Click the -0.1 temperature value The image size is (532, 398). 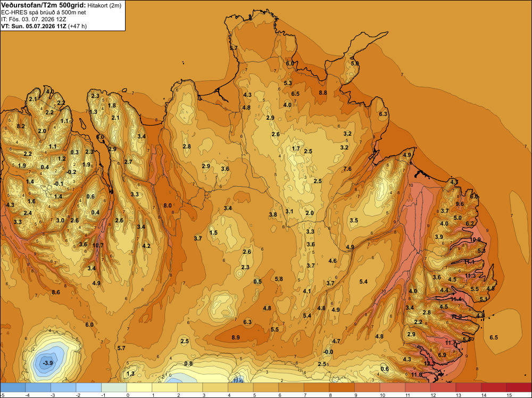(59, 184)
